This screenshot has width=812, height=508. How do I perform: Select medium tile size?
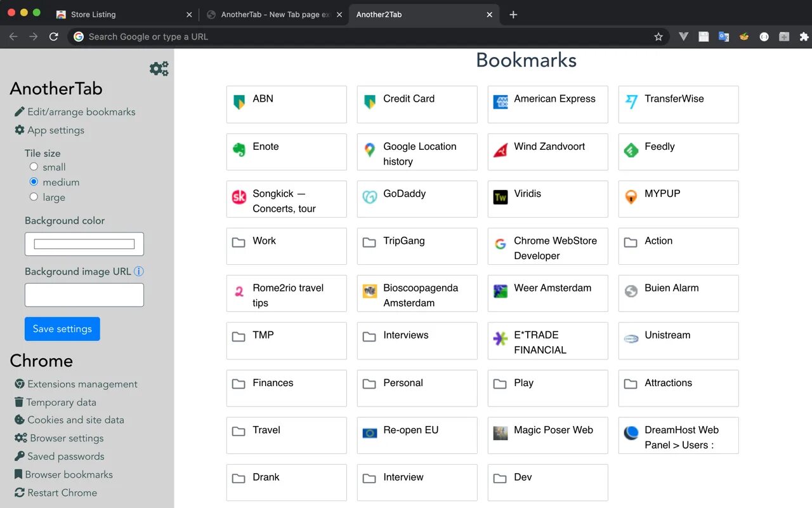(34, 182)
